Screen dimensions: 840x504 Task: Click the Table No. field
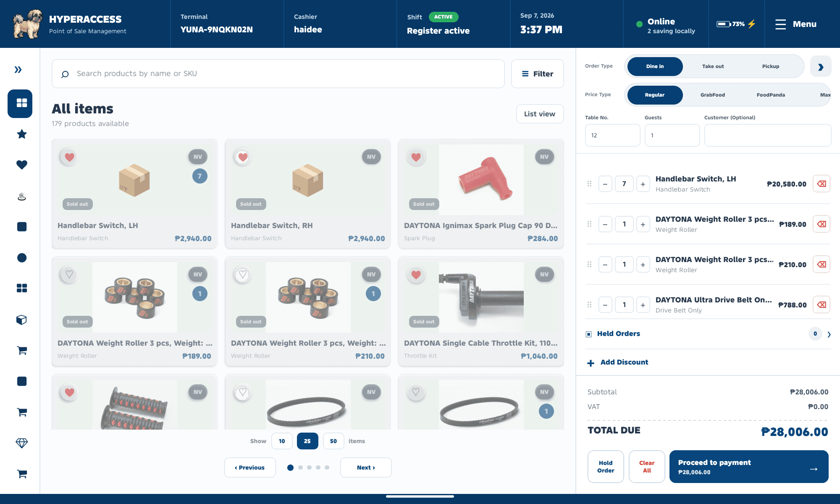(612, 135)
